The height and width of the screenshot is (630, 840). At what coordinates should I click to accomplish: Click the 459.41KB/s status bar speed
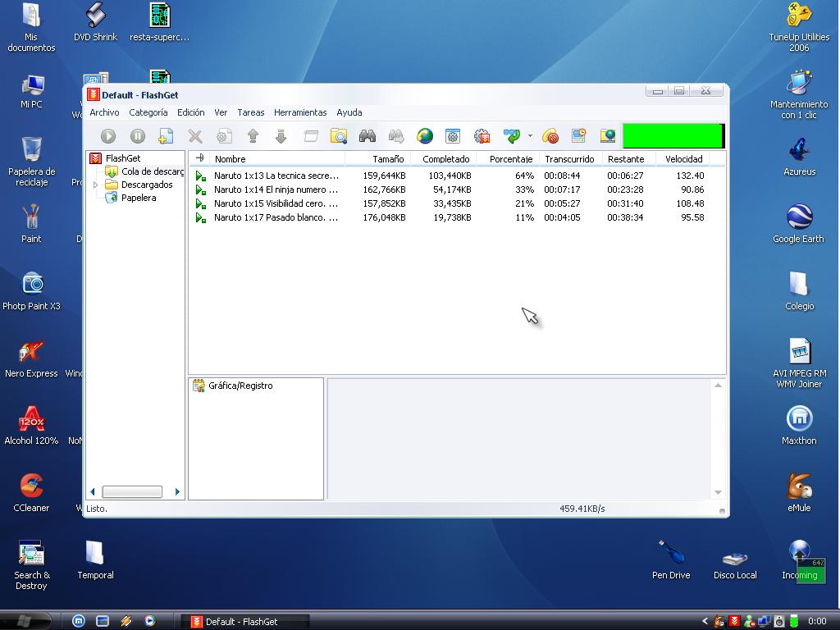[x=582, y=509]
